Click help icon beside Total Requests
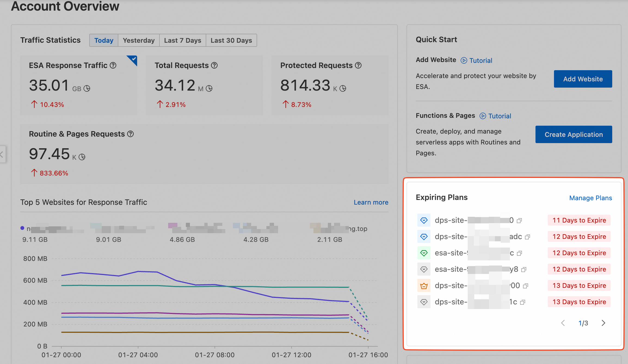The height and width of the screenshot is (364, 628). pos(214,65)
